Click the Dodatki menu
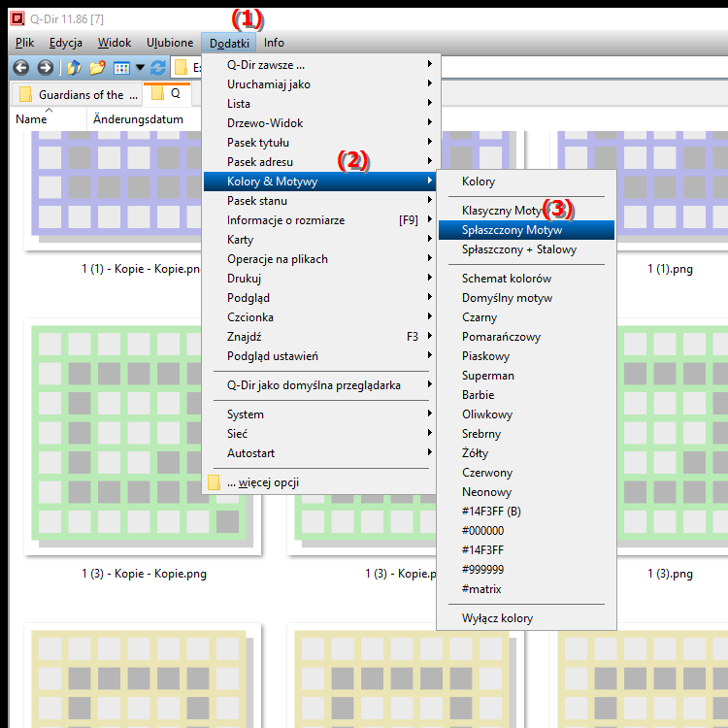This screenshot has height=728, width=728. point(229,43)
